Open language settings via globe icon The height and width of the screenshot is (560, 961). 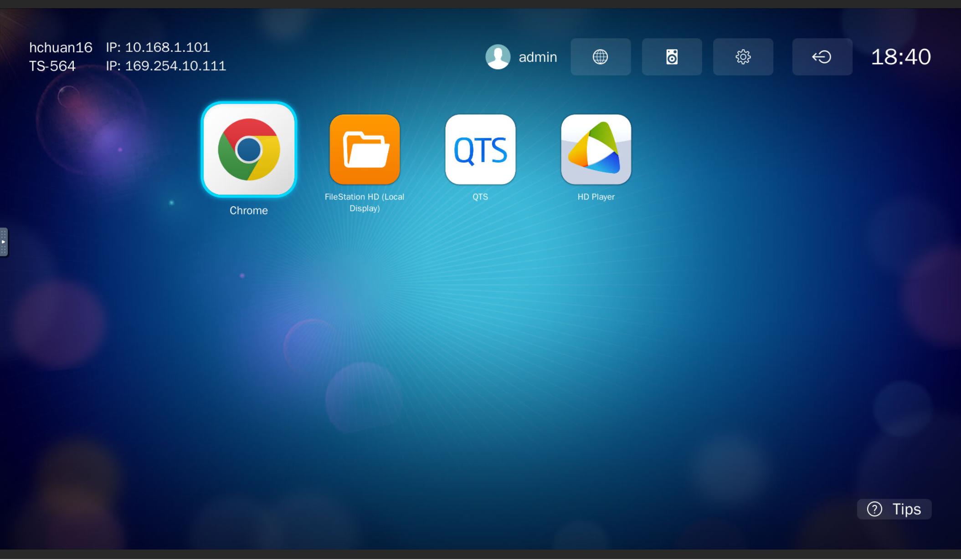(x=601, y=57)
